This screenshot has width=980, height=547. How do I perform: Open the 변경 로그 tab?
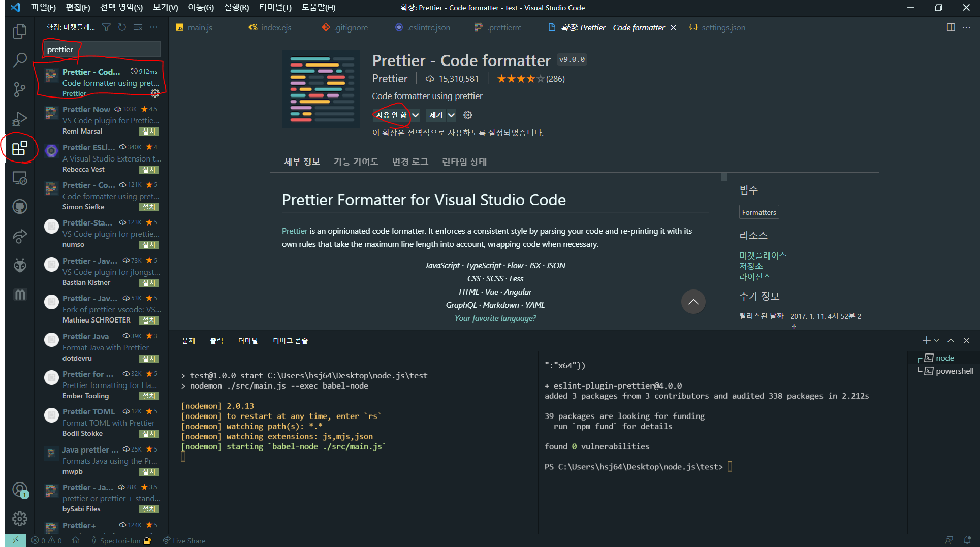tap(410, 162)
